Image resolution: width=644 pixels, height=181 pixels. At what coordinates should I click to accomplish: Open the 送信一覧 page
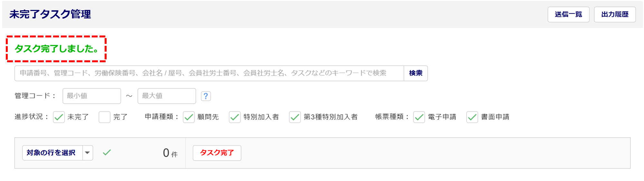[568, 15]
